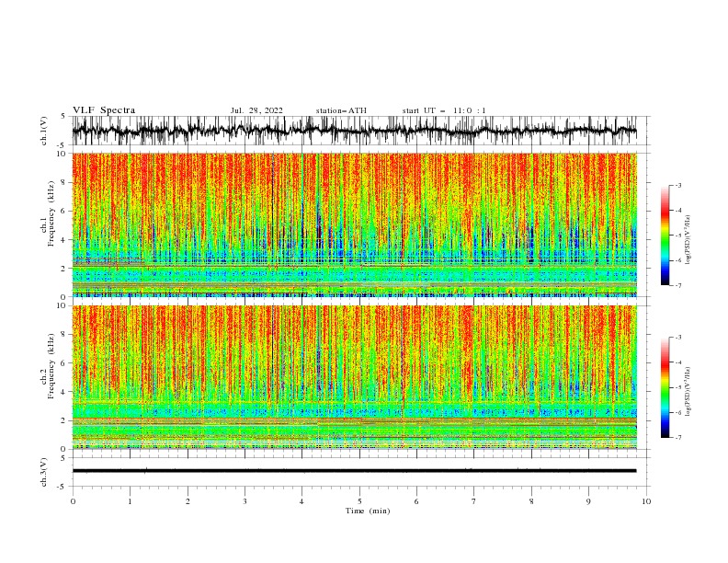This screenshot has width=728, height=563.
Task: Click tick label 7 on the Time axis
Action: coord(474,501)
